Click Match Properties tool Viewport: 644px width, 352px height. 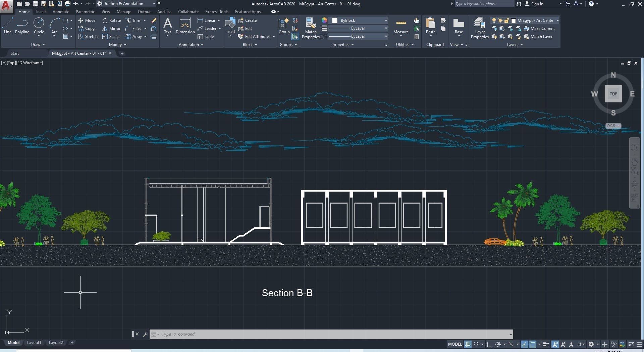[x=311, y=28]
